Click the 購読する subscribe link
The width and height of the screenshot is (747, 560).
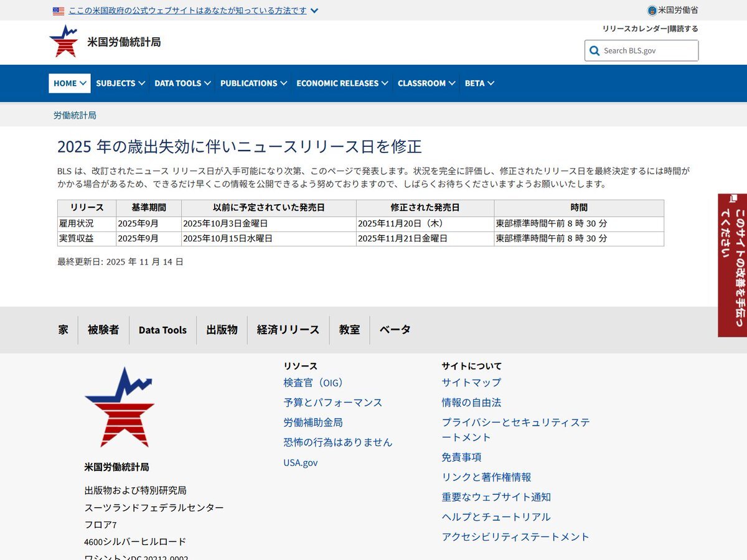684,29
